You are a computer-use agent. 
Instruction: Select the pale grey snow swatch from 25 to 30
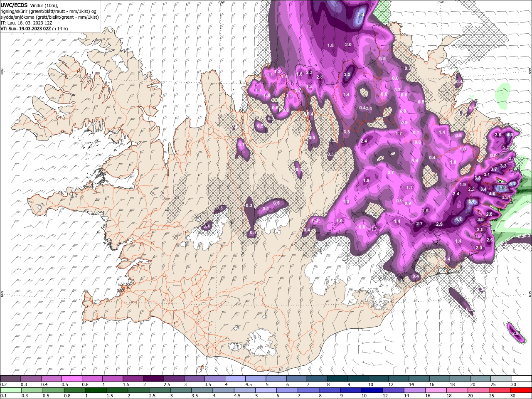(x=500, y=379)
